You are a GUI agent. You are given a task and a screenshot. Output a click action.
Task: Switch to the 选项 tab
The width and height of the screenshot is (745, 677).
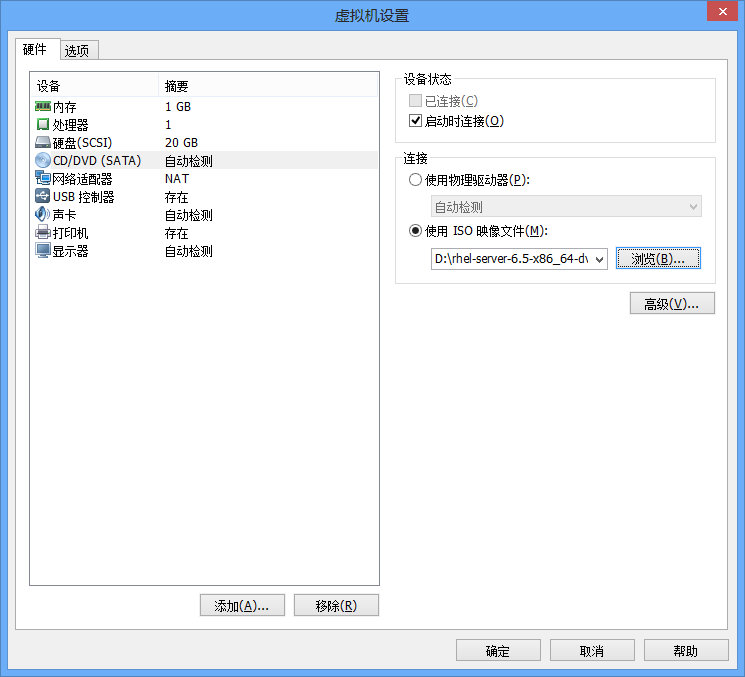77,51
